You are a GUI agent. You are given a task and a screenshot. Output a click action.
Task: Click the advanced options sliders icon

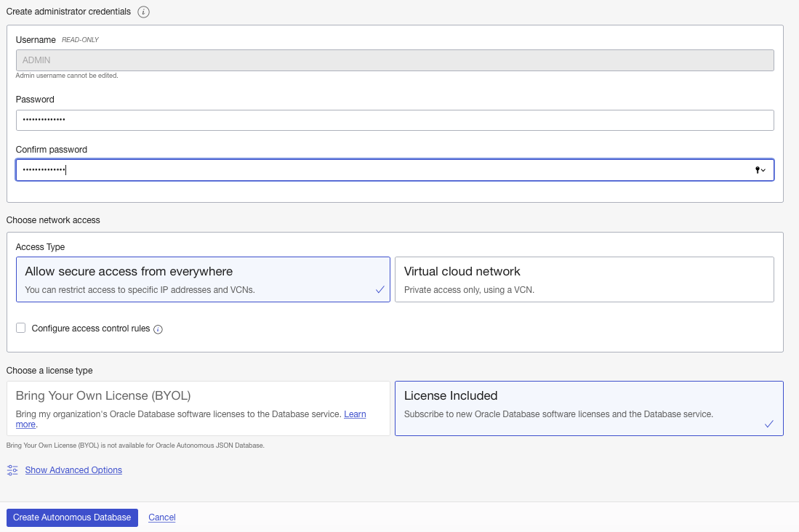click(12, 470)
